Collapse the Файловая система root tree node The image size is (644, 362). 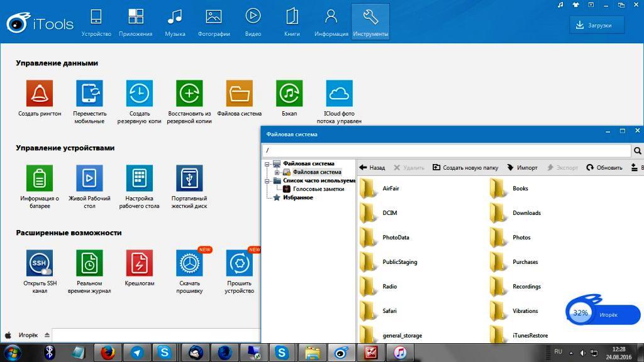tap(267, 164)
